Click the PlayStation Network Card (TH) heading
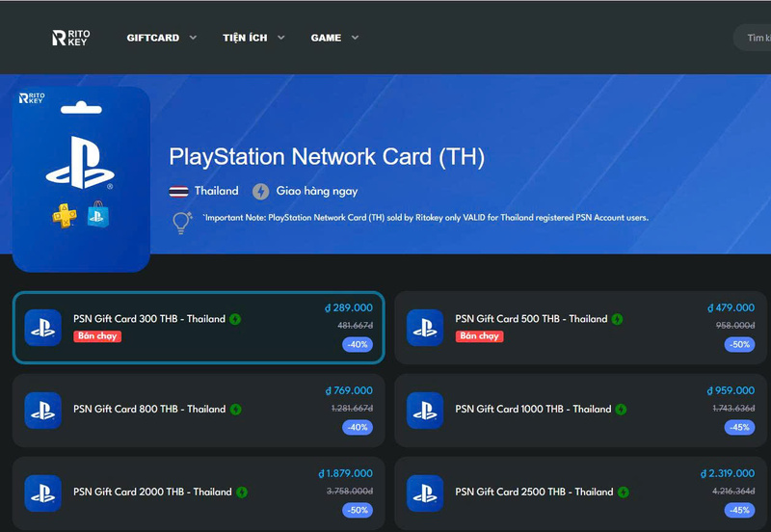 click(x=327, y=157)
